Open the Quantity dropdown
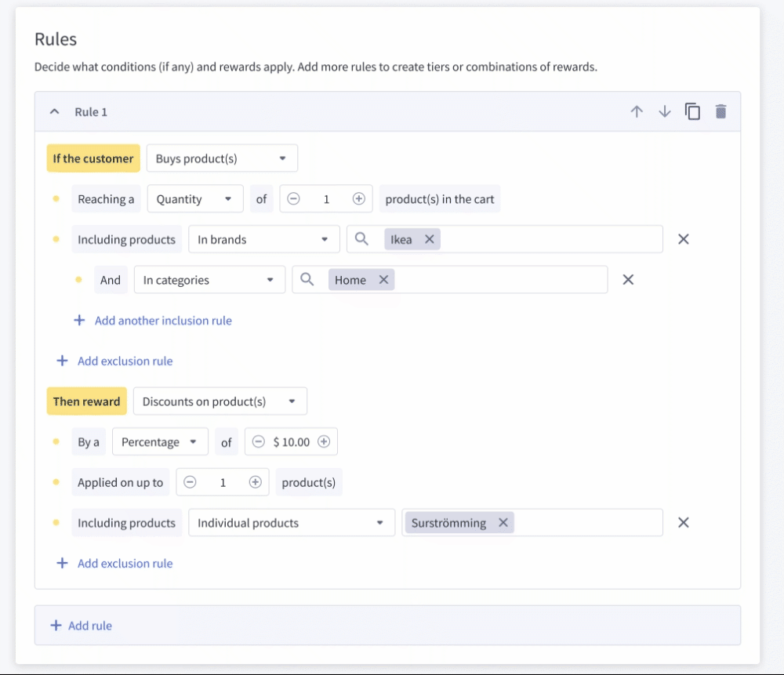The image size is (784, 675). pos(195,199)
